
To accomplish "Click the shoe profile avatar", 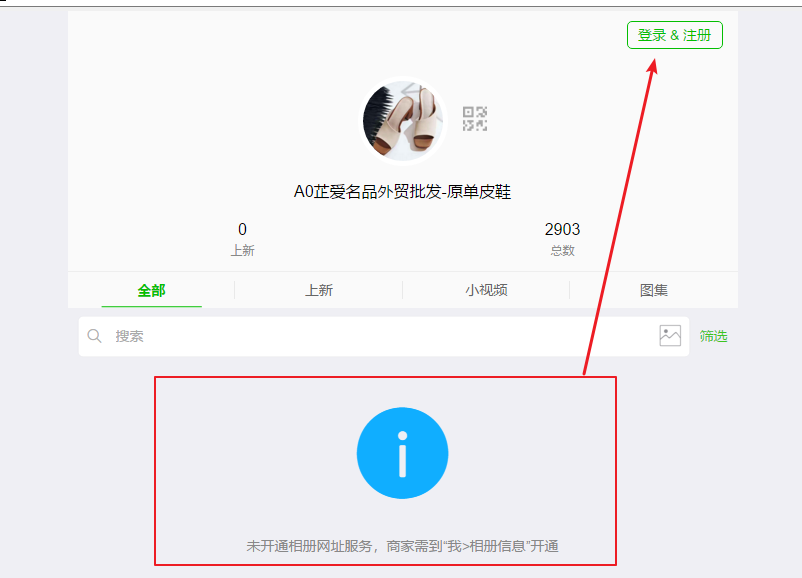I will coord(403,121).
